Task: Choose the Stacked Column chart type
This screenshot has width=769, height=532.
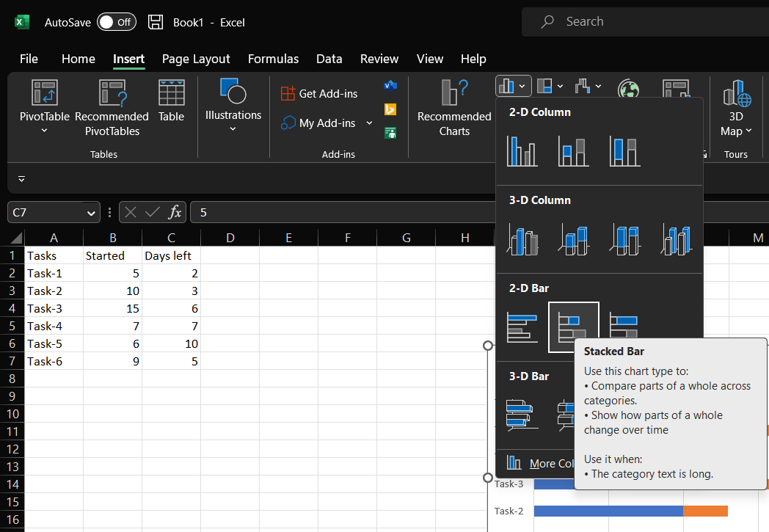Action: point(573,151)
